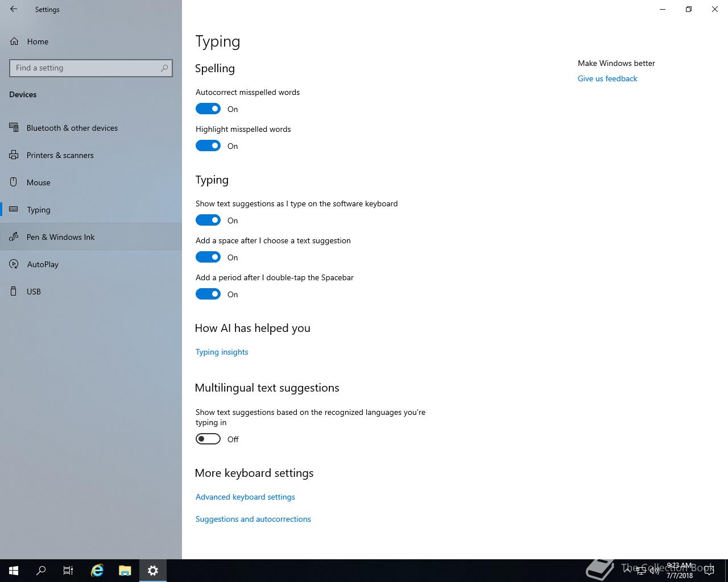Enable multilingual text suggestions toggle
The image size is (728, 582).
pyautogui.click(x=208, y=439)
